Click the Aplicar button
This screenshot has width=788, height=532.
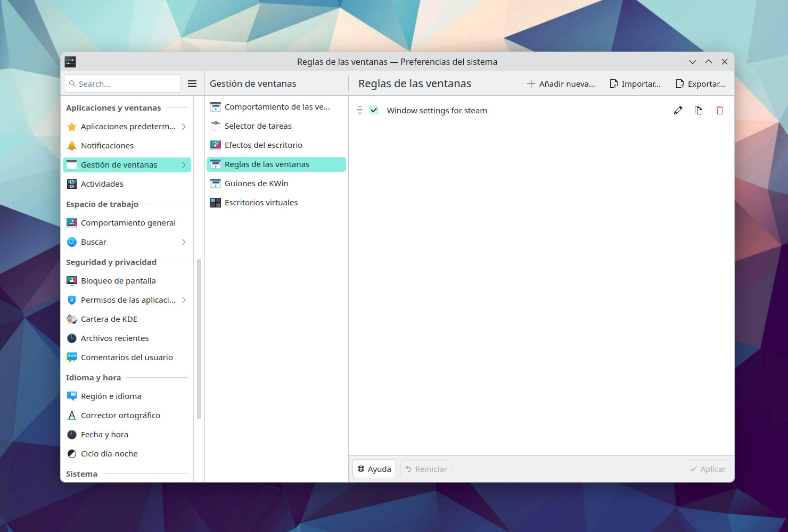708,469
